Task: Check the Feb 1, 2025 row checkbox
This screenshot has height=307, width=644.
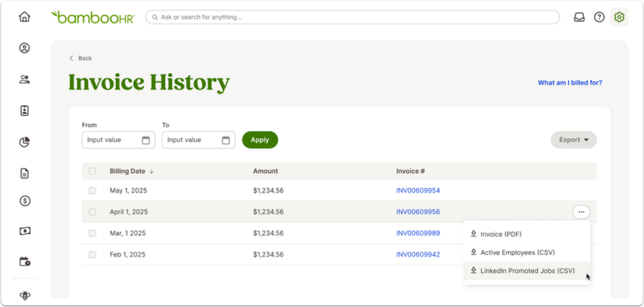Action: (93, 254)
